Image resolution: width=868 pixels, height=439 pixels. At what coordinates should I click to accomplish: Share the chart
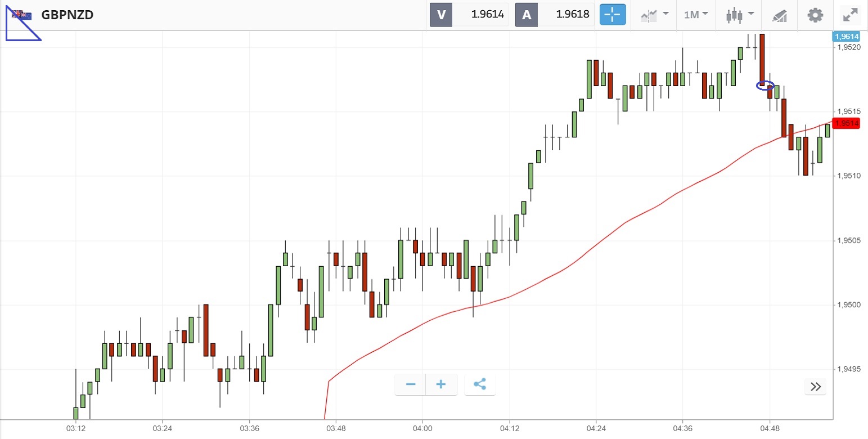479,384
